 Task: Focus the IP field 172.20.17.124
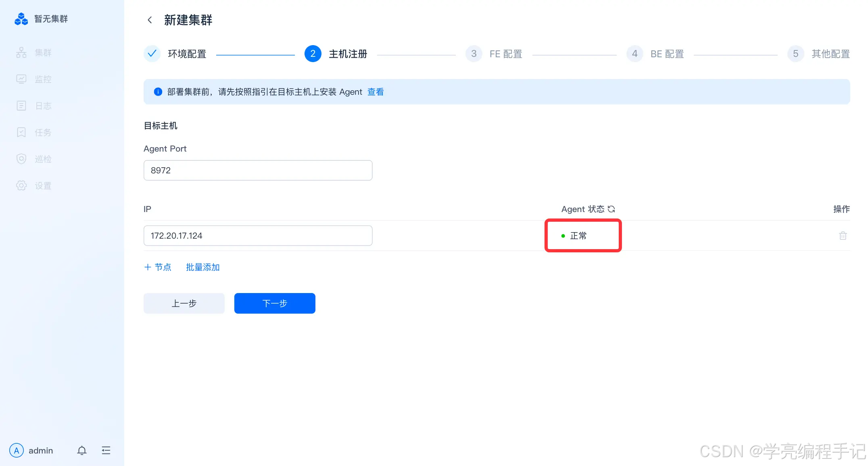258,235
